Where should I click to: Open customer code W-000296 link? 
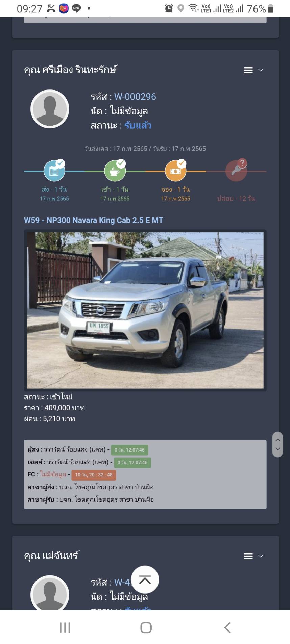[135, 97]
